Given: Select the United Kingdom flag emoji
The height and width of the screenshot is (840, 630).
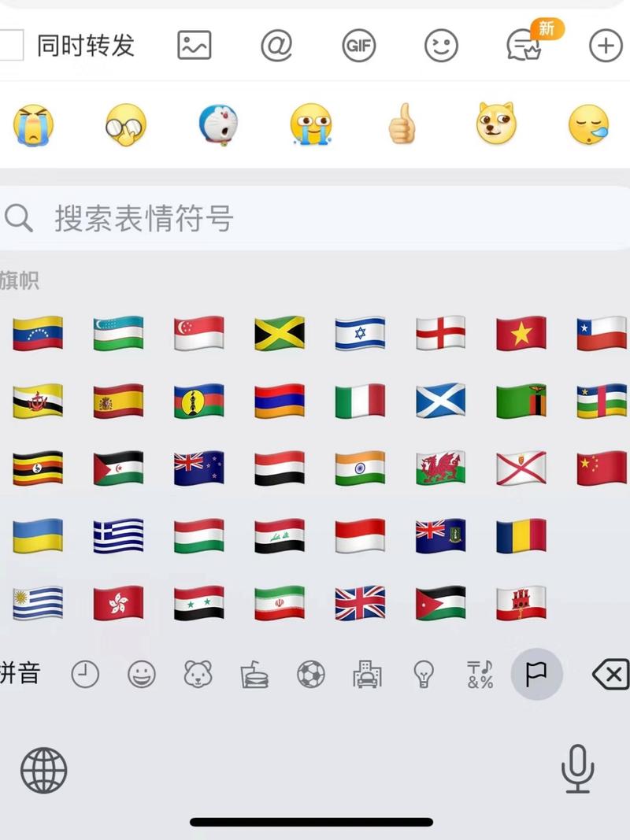Looking at the screenshot, I should (x=360, y=603).
